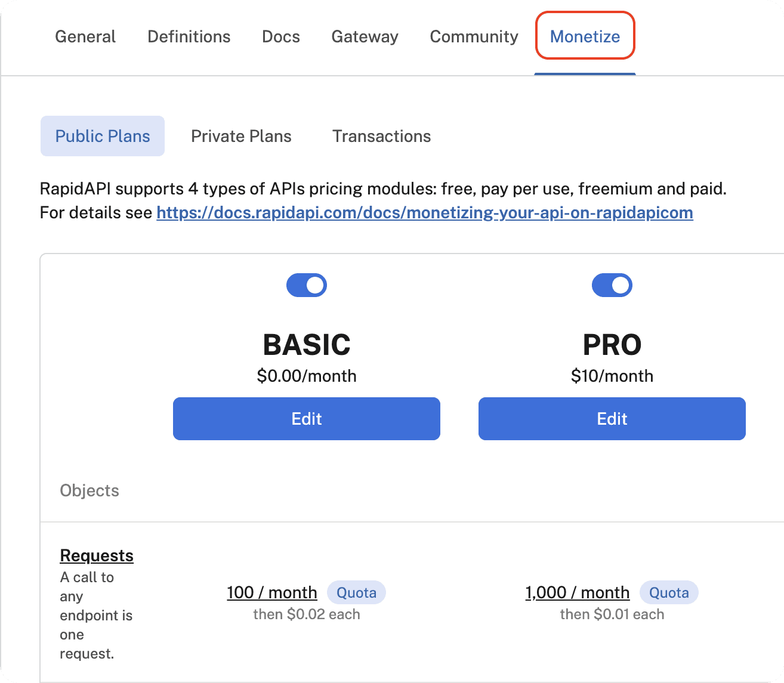Viewport: 784px width, 683px height.
Task: Select the Public Plans sub-tab
Action: click(103, 136)
